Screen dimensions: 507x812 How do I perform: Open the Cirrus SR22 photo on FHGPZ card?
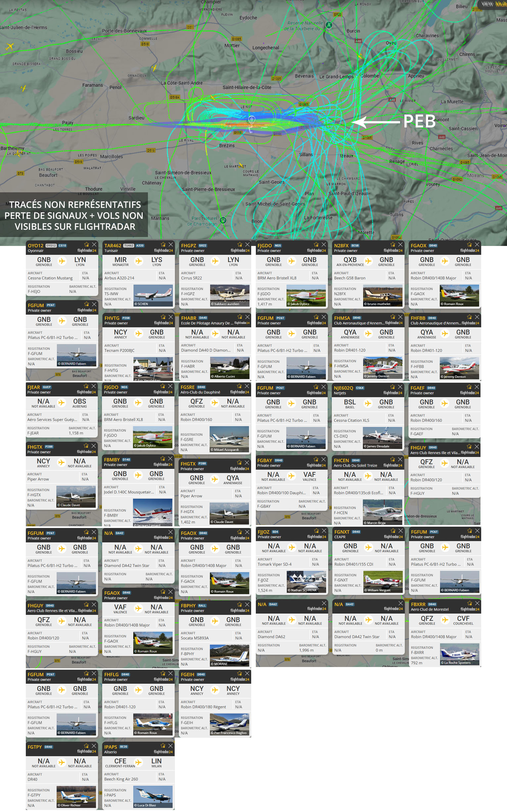tap(230, 295)
